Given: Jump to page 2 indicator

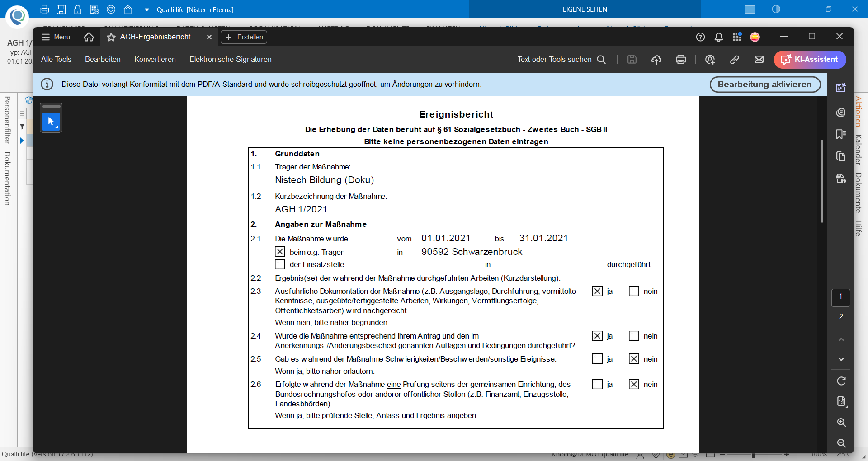Looking at the screenshot, I should click(841, 317).
